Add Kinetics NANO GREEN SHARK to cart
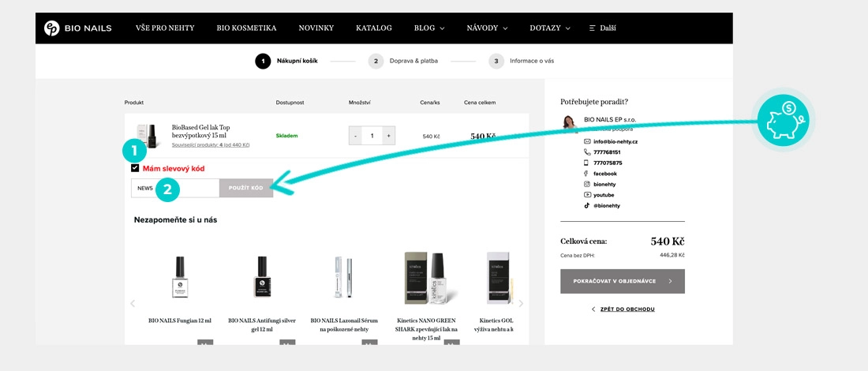 click(x=451, y=343)
